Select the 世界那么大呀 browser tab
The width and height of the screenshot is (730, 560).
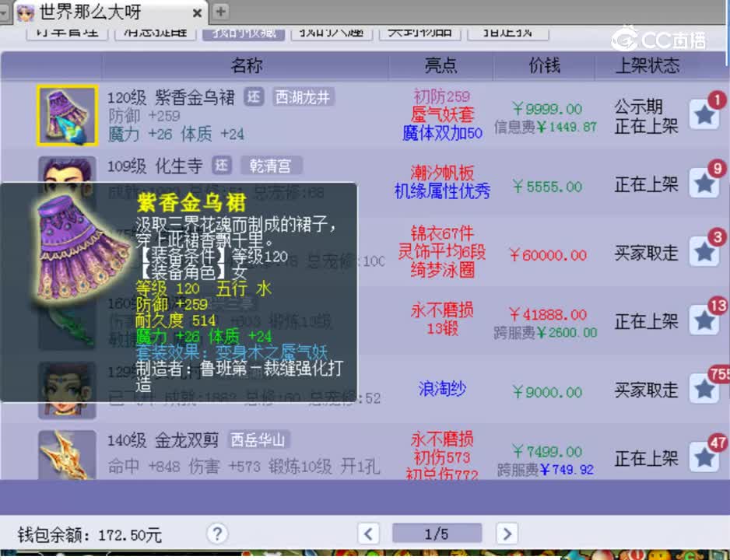(110, 12)
